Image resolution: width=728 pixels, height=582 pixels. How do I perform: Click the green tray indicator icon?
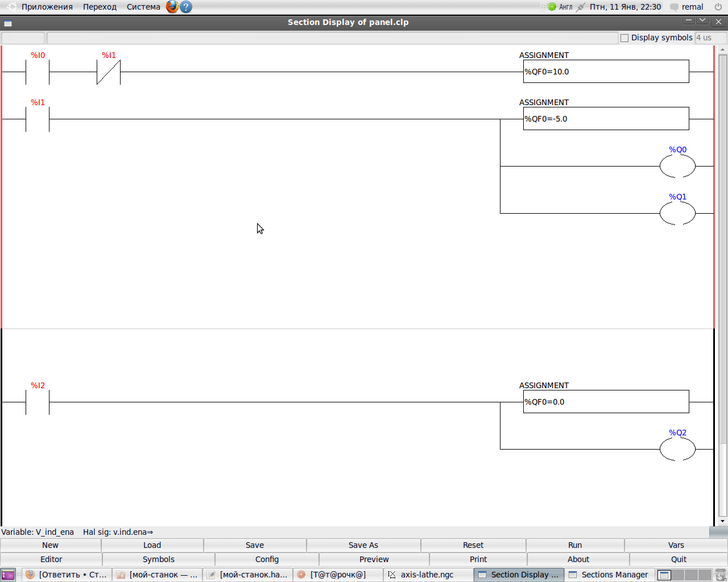tap(552, 7)
